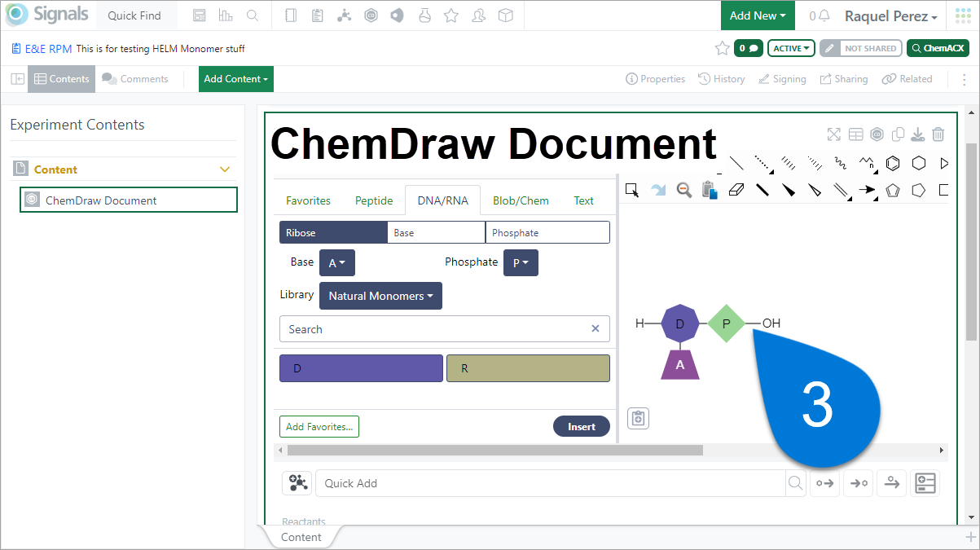The width and height of the screenshot is (980, 550).
Task: Switch to the Text tab
Action: tap(584, 200)
